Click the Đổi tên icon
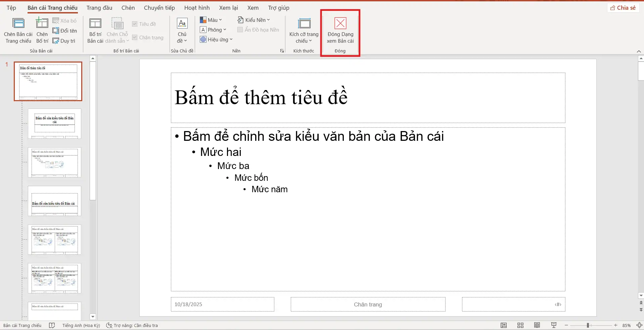 click(x=65, y=31)
